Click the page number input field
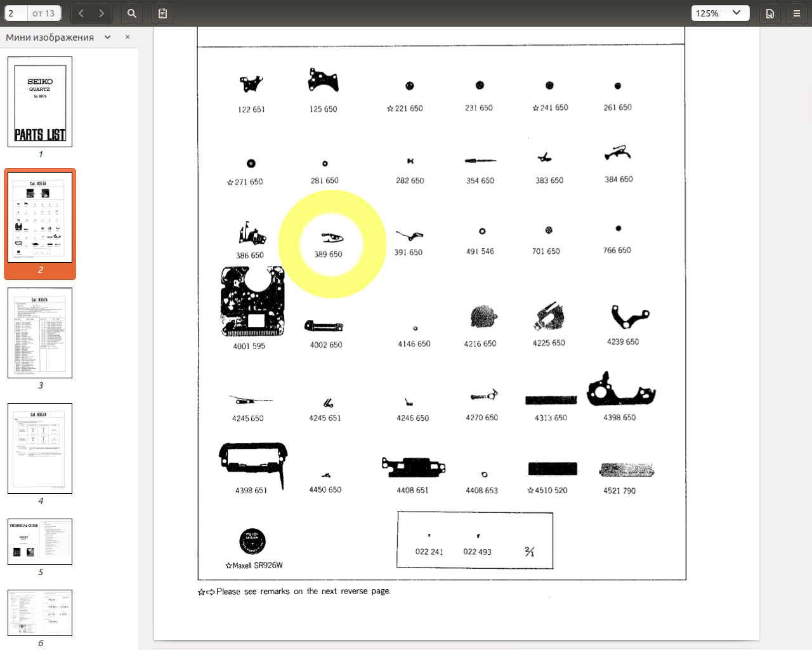812x650 pixels. pyautogui.click(x=16, y=13)
